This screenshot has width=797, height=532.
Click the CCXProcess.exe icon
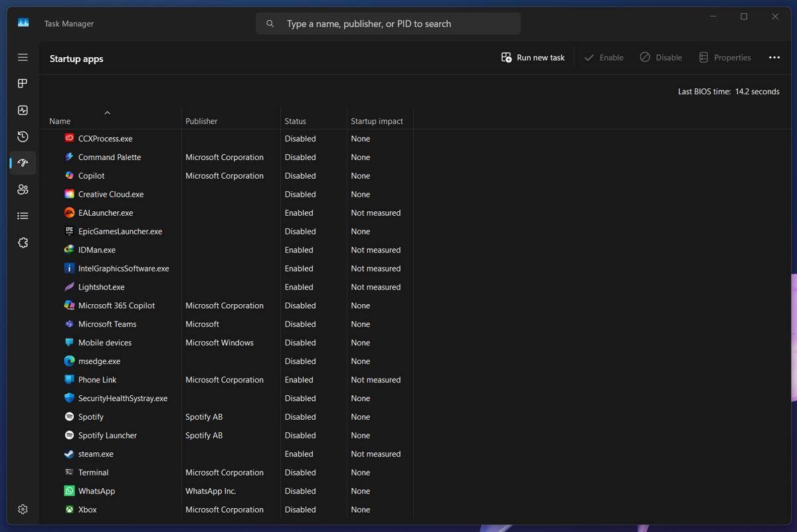[x=69, y=138]
